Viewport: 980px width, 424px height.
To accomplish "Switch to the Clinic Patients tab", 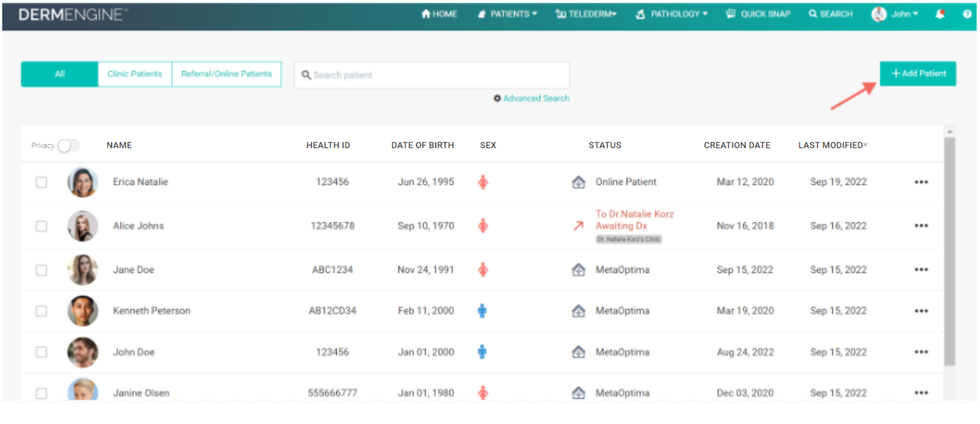I will (x=135, y=74).
